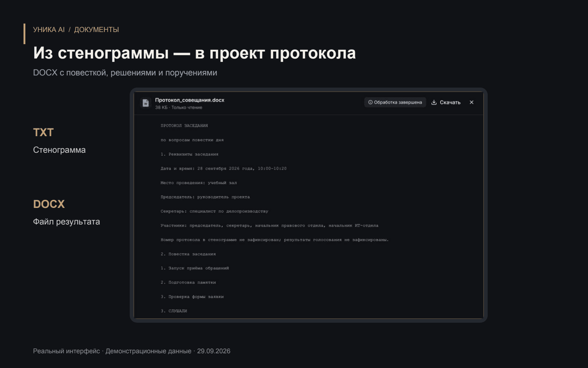Click line 3. СЛУШАЛИ
This screenshot has width=588, height=368.
(x=174, y=311)
